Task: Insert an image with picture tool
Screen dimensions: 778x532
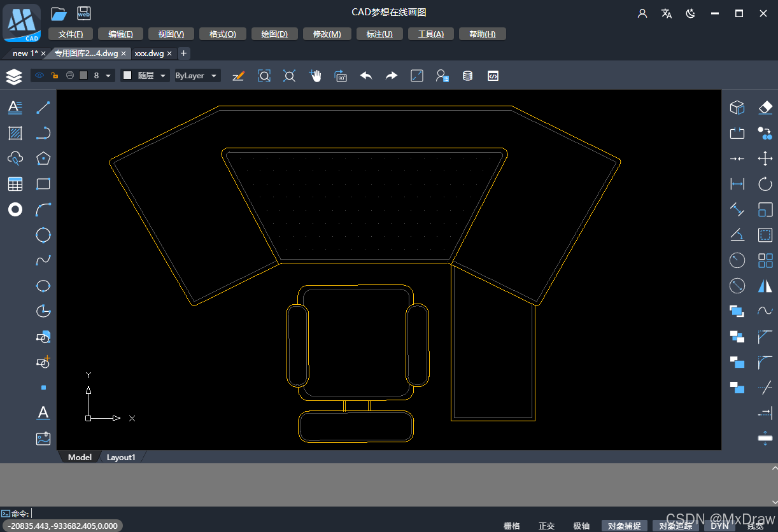Action: [43, 438]
